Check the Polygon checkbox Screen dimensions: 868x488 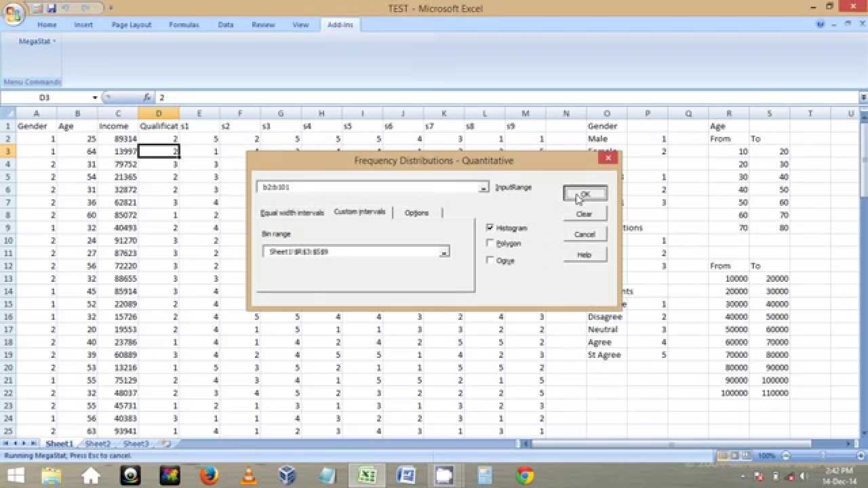pyautogui.click(x=490, y=243)
